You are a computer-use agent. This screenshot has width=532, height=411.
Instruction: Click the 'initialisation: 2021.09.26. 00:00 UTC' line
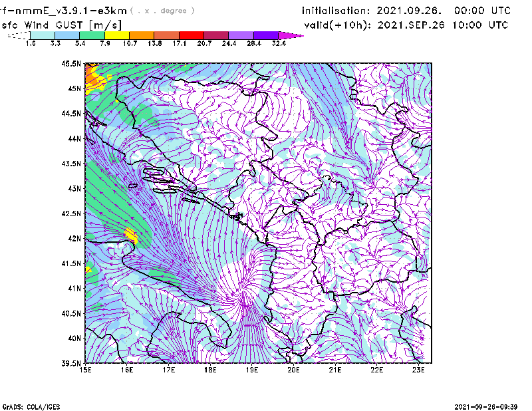(x=406, y=11)
